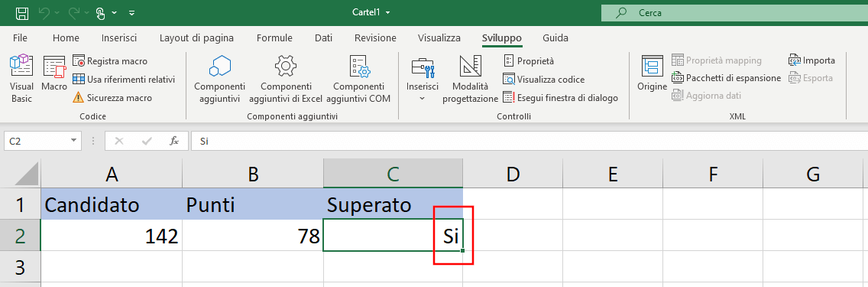Toggle Usa riferimenti relativi
The width and height of the screenshot is (868, 287).
(124, 80)
